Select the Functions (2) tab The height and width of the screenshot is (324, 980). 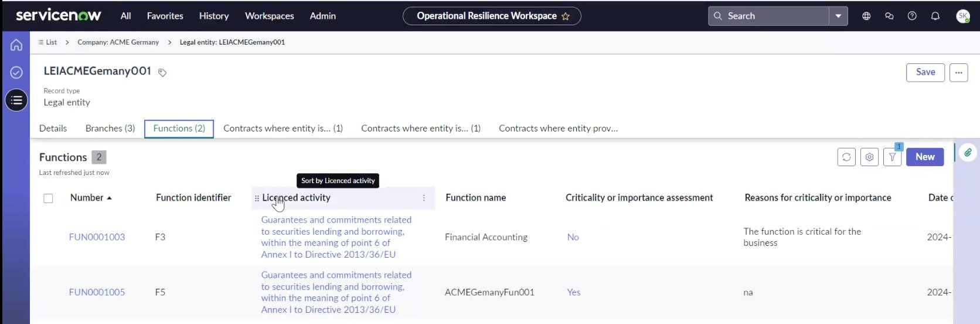point(179,129)
